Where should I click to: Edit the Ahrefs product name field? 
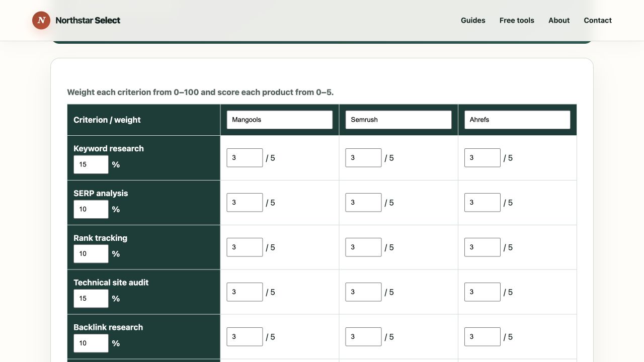(x=517, y=120)
